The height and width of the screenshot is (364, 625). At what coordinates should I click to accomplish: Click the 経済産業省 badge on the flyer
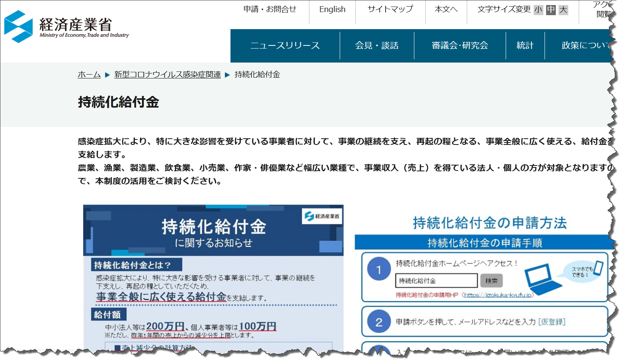coord(322,216)
